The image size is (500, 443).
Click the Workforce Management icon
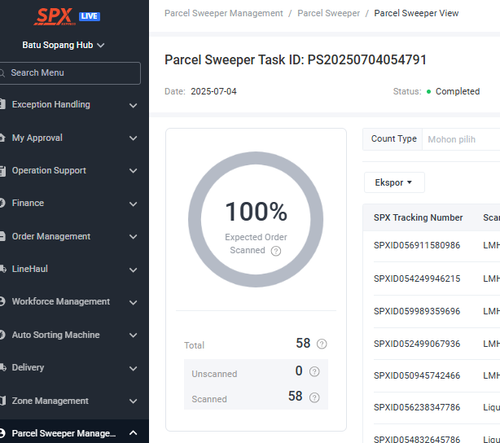pos(2,301)
